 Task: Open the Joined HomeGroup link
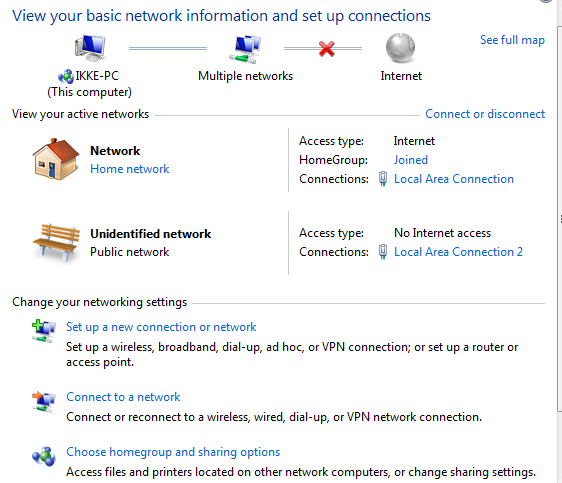pyautogui.click(x=411, y=160)
